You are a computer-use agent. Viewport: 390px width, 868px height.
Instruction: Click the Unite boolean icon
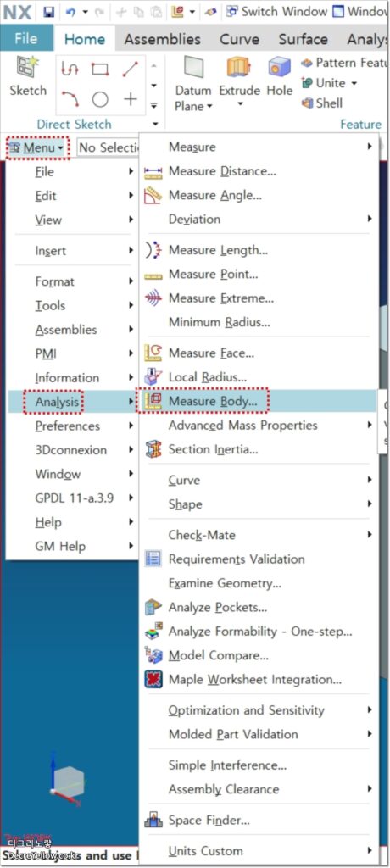[306, 83]
